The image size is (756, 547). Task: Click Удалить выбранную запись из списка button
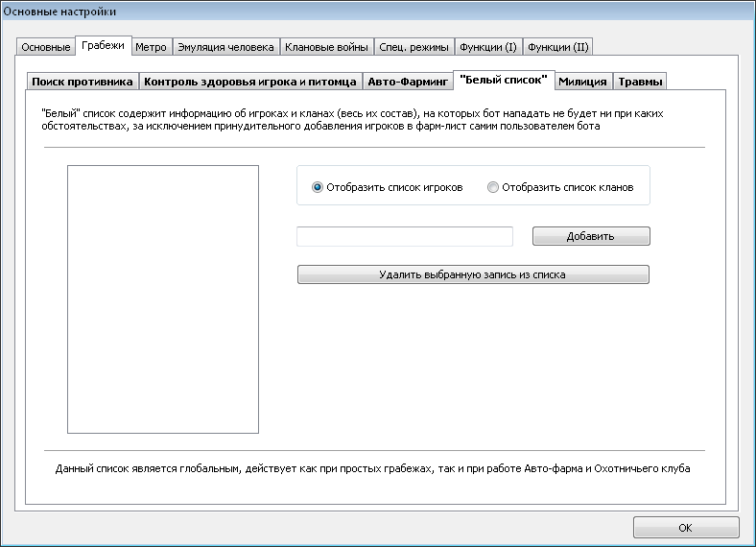tap(473, 274)
